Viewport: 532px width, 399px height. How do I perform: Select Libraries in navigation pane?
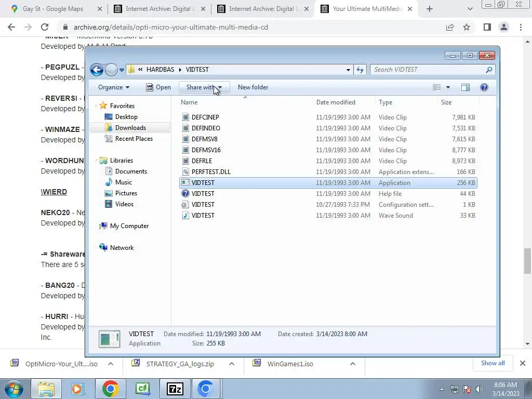coord(121,161)
